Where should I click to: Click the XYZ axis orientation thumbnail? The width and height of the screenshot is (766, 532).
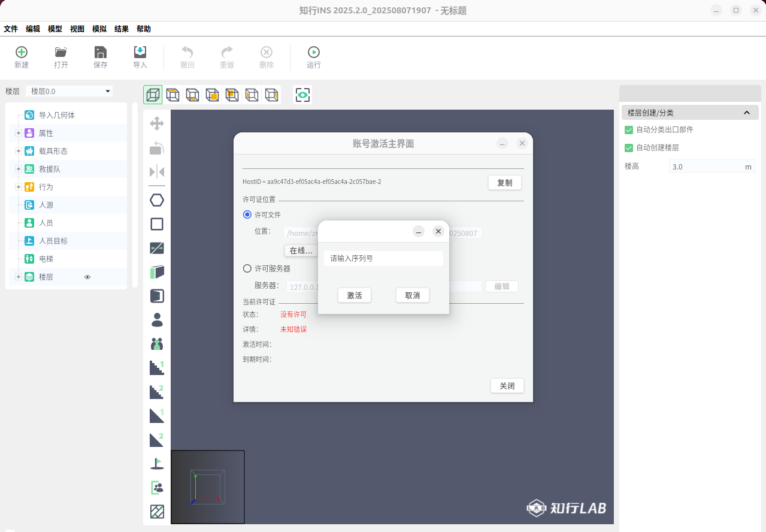pyautogui.click(x=208, y=486)
